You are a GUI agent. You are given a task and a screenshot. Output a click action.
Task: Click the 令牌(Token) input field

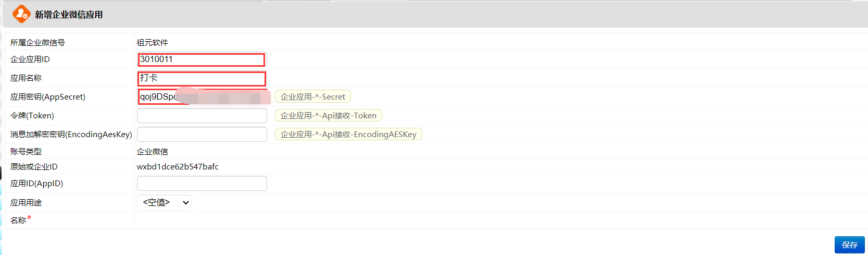(202, 116)
